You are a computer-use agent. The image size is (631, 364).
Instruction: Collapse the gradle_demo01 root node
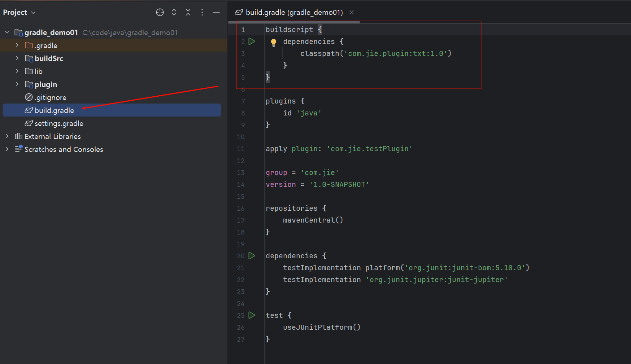[x=7, y=32]
